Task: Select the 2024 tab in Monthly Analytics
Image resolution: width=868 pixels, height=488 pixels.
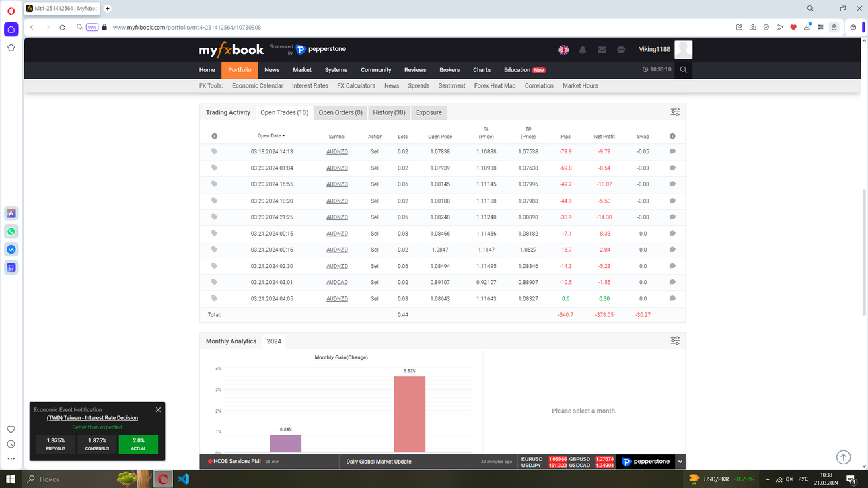Action: click(x=274, y=341)
